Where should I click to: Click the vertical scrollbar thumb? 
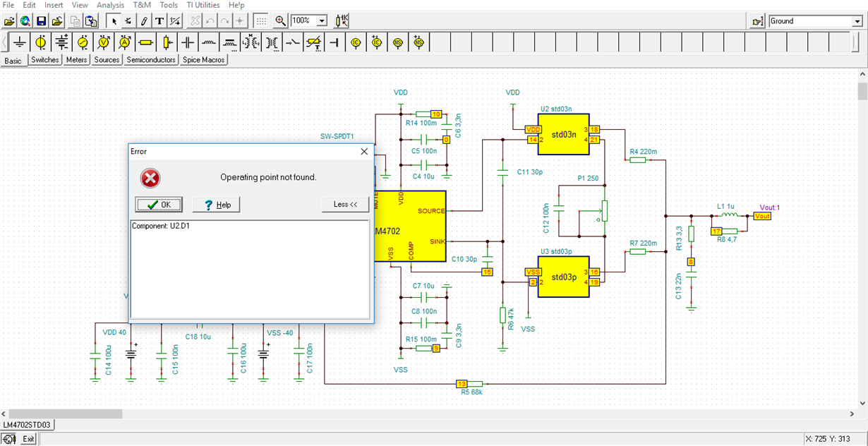point(862,92)
